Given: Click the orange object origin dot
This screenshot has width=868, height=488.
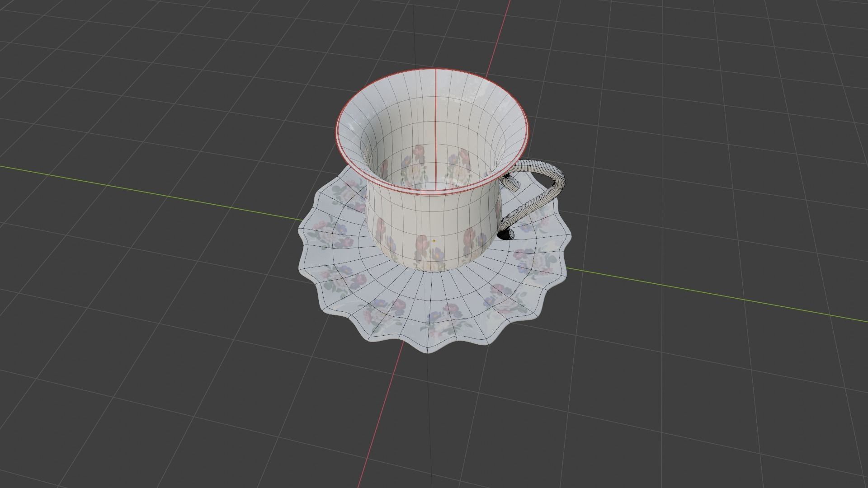Looking at the screenshot, I should tap(434, 240).
